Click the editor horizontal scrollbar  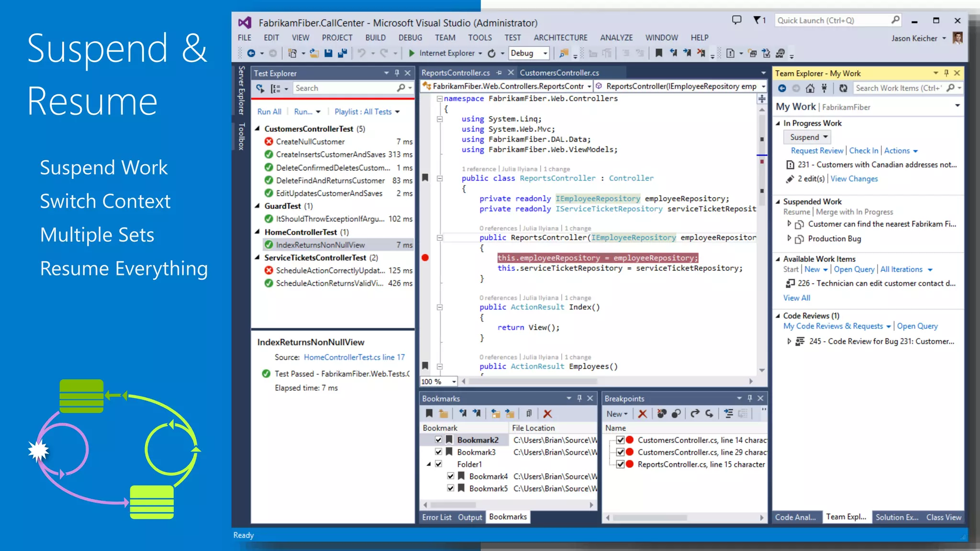point(606,381)
